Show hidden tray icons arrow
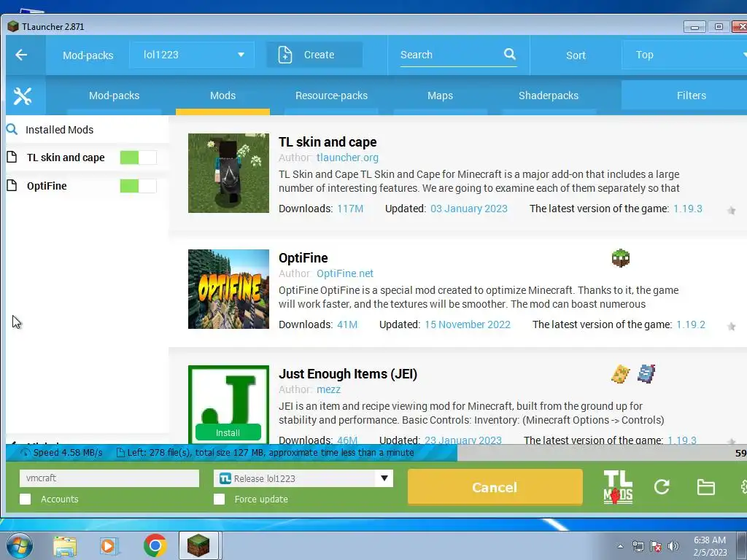 tap(620, 546)
